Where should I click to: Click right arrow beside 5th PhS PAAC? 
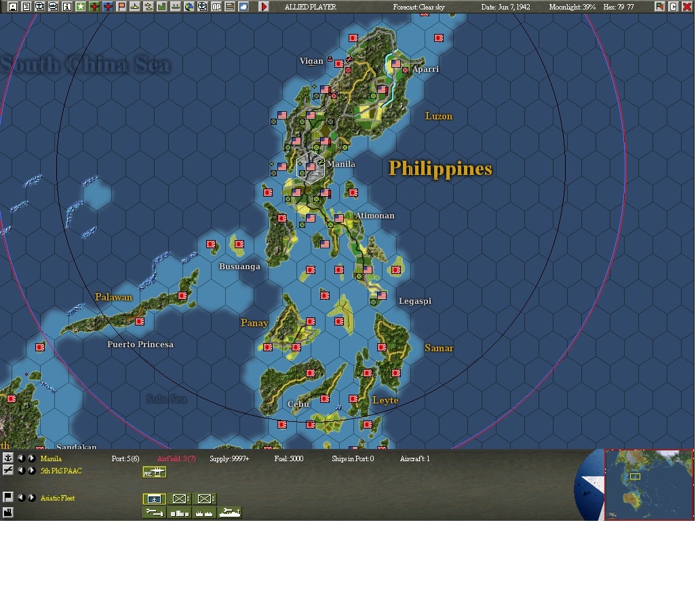[31, 470]
